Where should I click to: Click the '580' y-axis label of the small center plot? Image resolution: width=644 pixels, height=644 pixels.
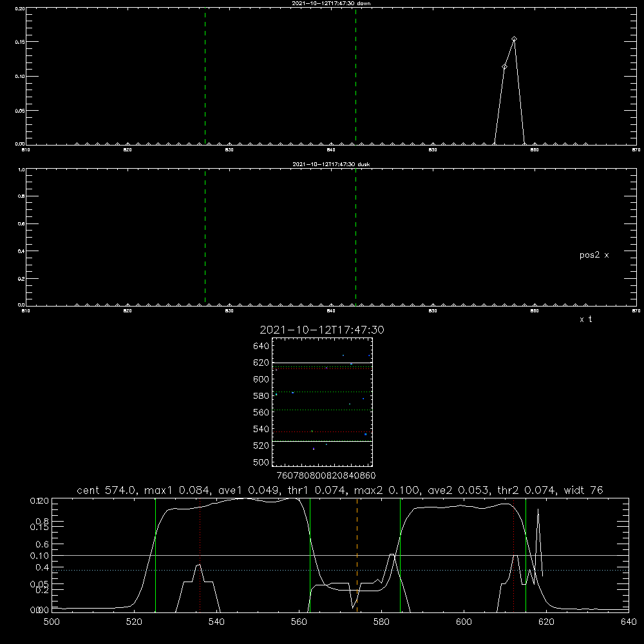(261, 396)
